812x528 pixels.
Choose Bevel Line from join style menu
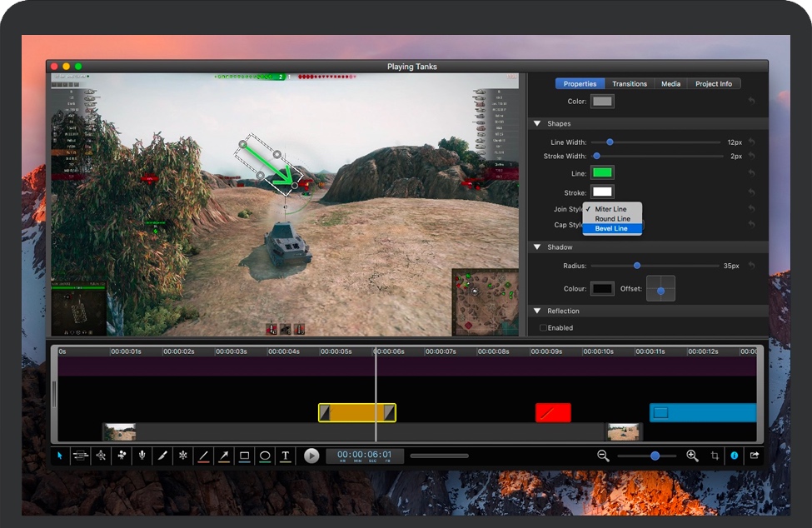coord(611,228)
